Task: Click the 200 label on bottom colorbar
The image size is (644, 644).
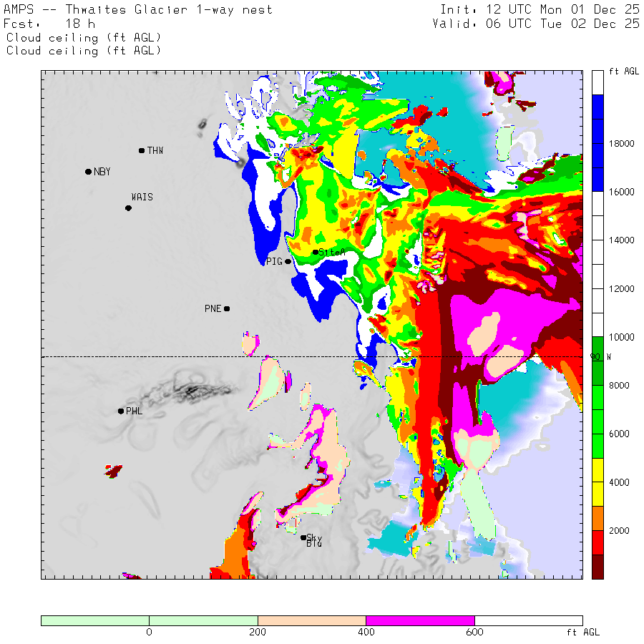Action: (x=258, y=632)
